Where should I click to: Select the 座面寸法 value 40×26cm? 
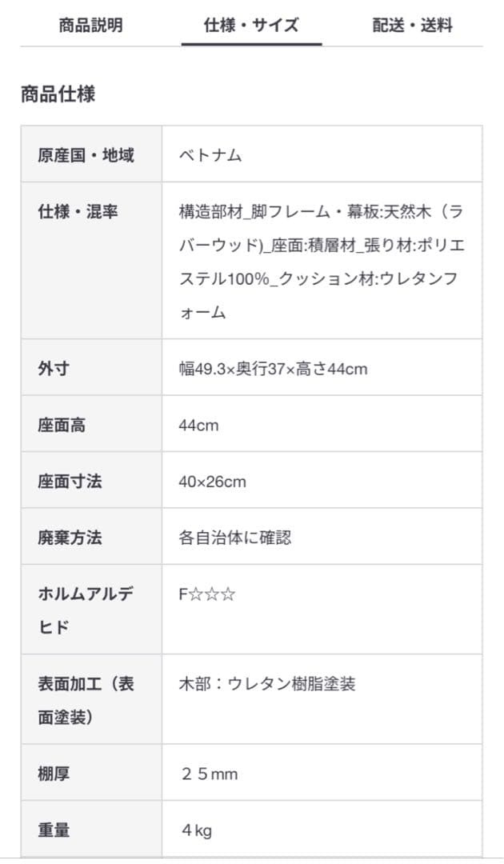coord(206,481)
